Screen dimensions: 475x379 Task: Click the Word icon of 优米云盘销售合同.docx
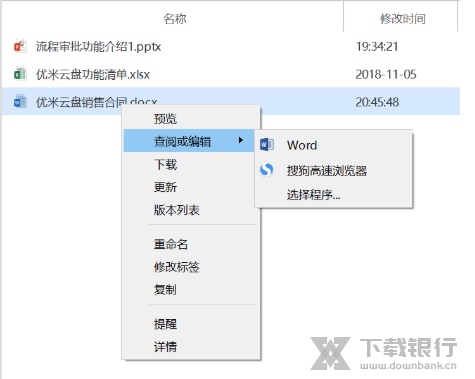point(20,101)
